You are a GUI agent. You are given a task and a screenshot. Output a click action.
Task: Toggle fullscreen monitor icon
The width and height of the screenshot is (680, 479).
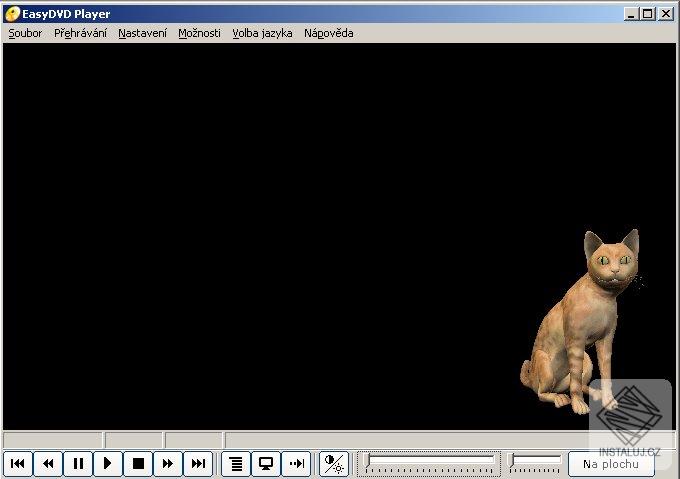point(266,463)
